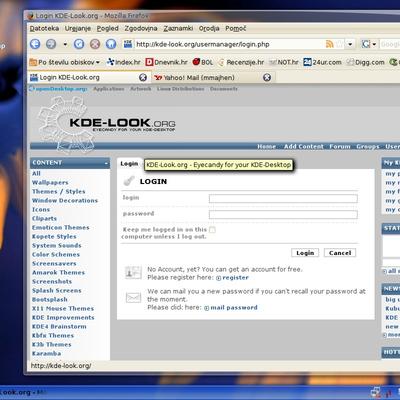This screenshot has width=400, height=400.
Task: Expand the Po številu obiskov bookmarks folder
Action: pyautogui.click(x=64, y=62)
